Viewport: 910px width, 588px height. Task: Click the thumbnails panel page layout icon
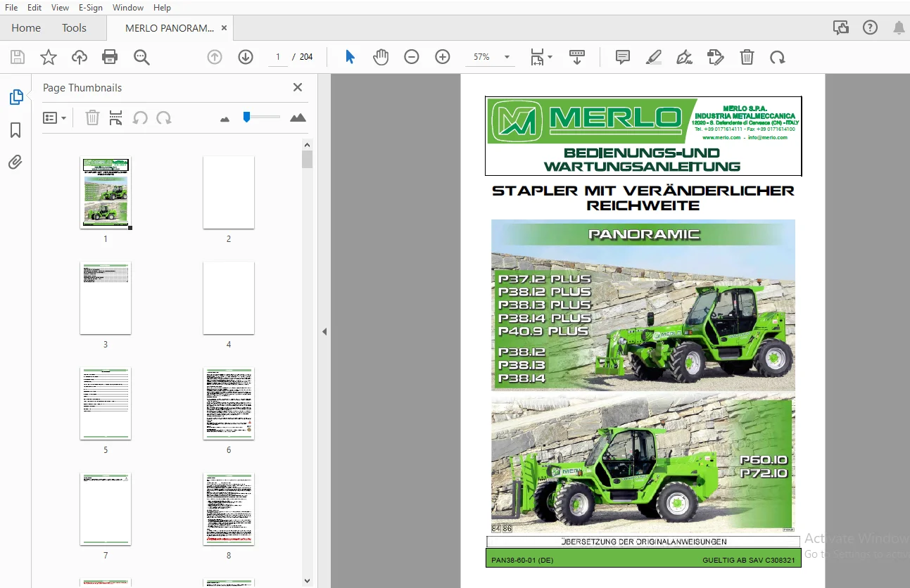pos(116,118)
